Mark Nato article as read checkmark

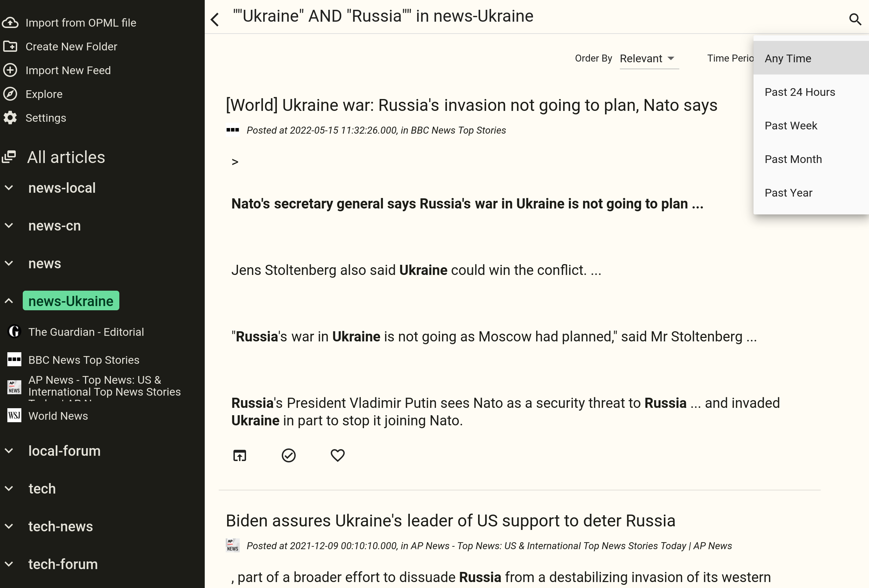[x=288, y=455]
